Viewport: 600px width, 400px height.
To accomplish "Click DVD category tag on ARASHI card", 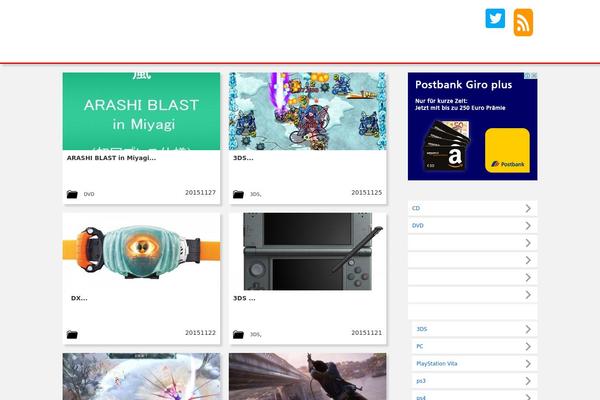I will tap(89, 194).
